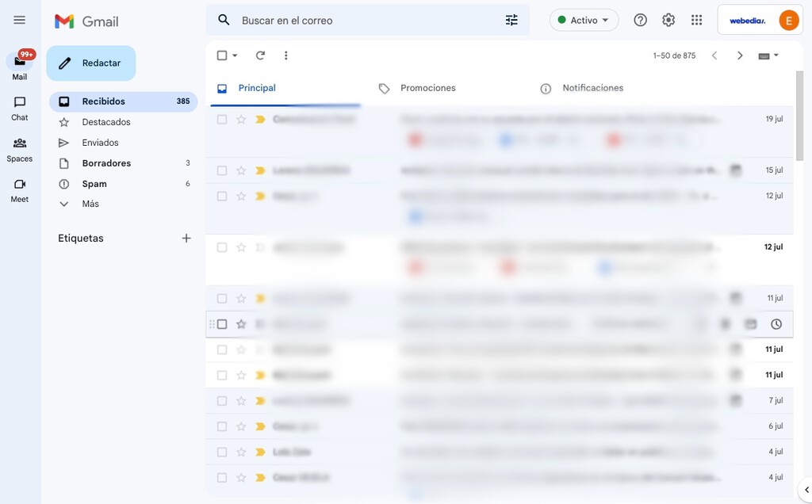812x504 pixels.
Task: Open Chat from the left sidebar
Action: [19, 107]
